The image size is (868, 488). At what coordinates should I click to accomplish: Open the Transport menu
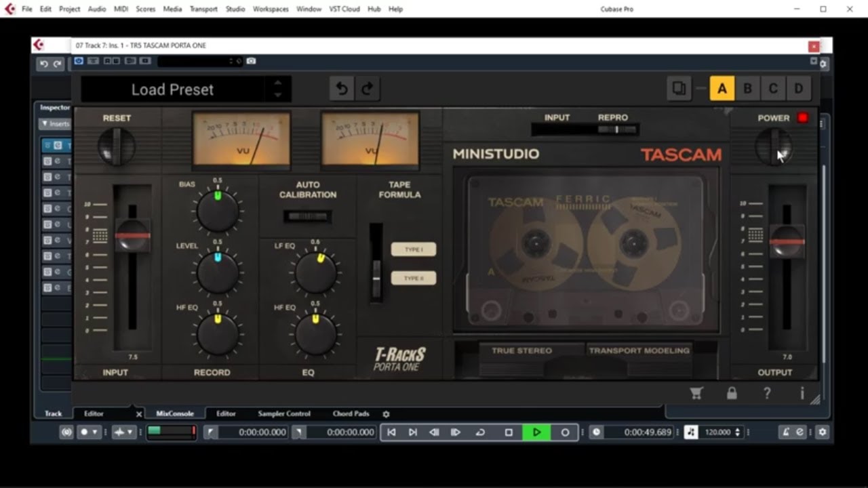pyautogui.click(x=203, y=9)
